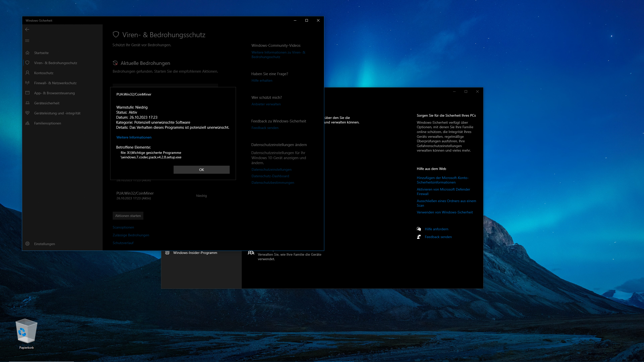Click the Hilfe anfordern chat icon
This screenshot has width=644, height=362.
pos(419,229)
